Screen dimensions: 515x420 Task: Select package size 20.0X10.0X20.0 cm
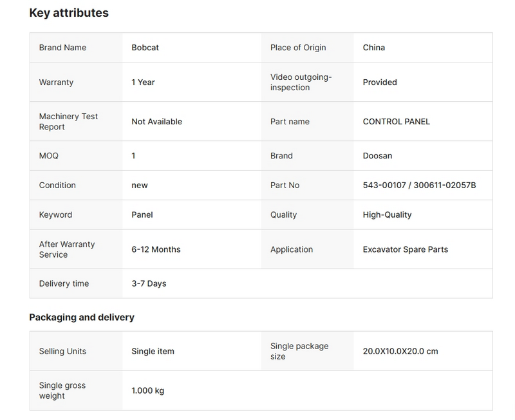(400, 352)
